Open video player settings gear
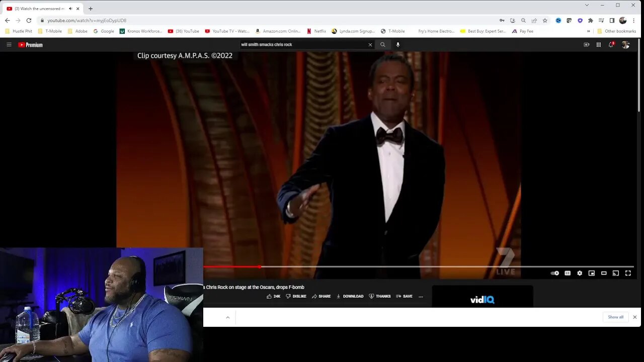Screen dimensions: 644x362 click(x=580, y=273)
